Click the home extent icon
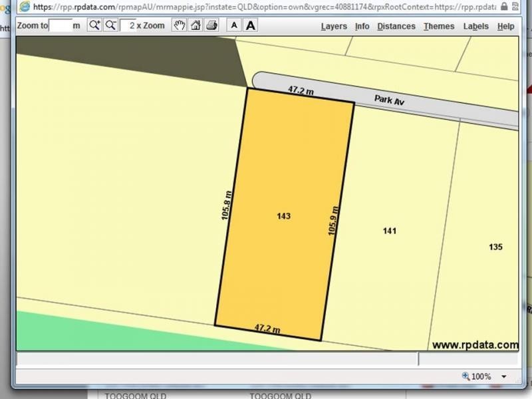This screenshot has width=532, height=399. pos(196,25)
